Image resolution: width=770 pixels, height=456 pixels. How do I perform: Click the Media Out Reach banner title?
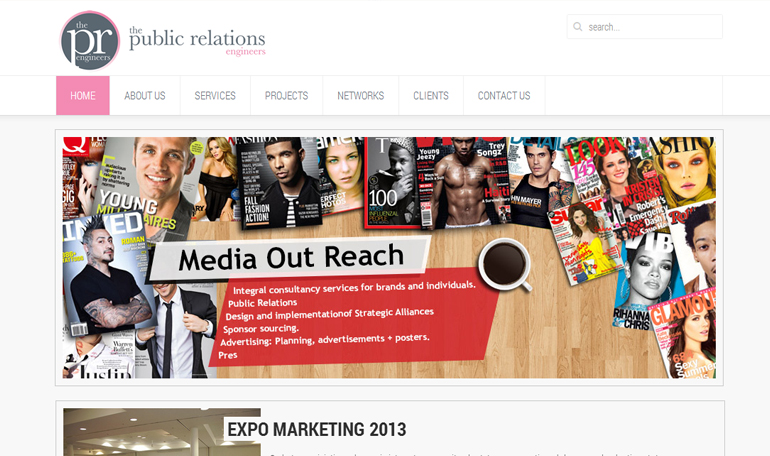coord(291,258)
